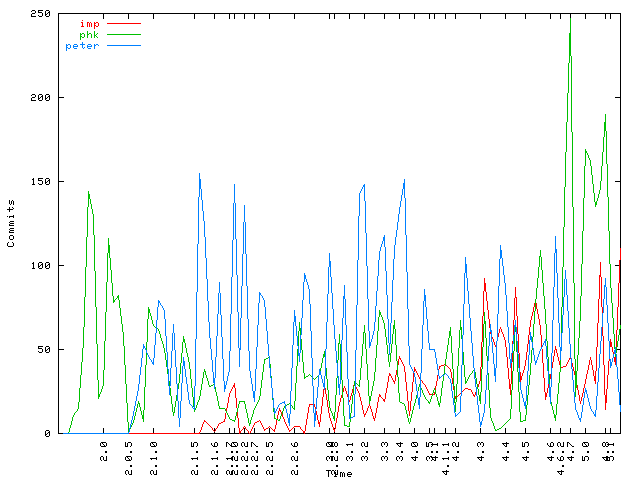
Task: Click the blue peter legend line
Action: (123, 46)
